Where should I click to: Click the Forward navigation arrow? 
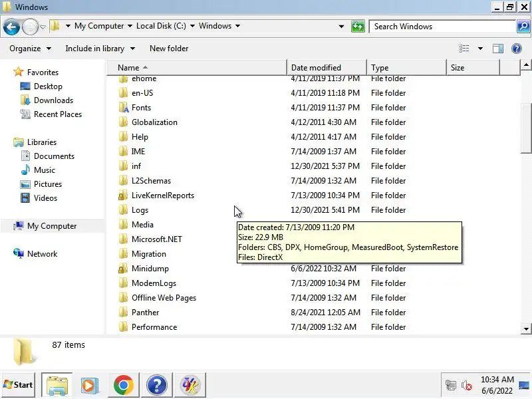(x=30, y=27)
